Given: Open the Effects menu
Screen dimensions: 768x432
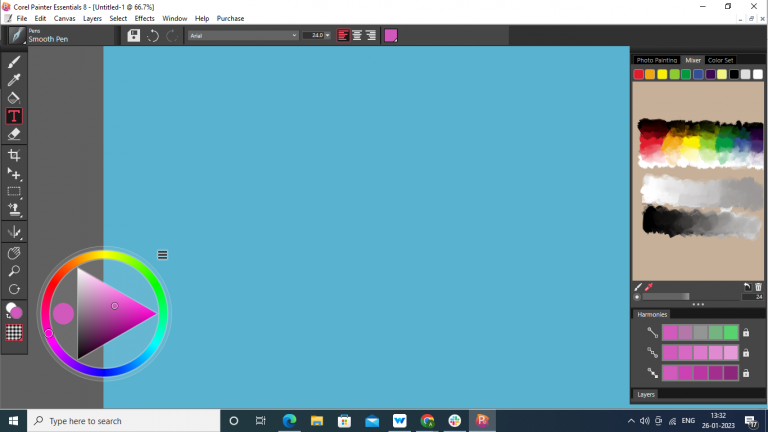Looking at the screenshot, I should pos(145,18).
